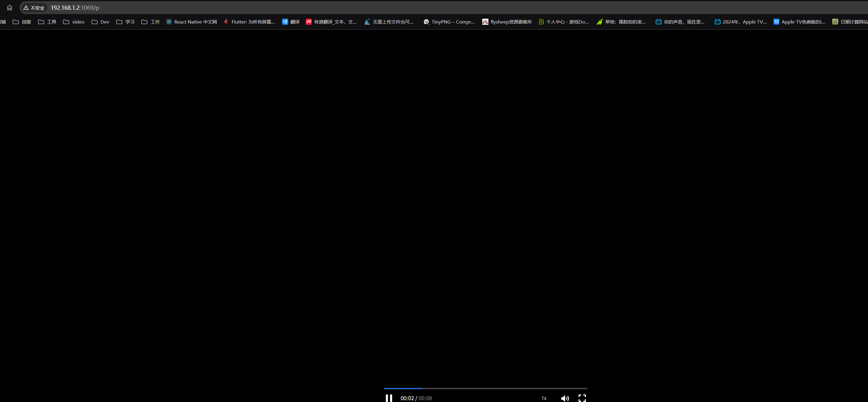
Task: Open the Flutter bookmark
Action: [249, 22]
